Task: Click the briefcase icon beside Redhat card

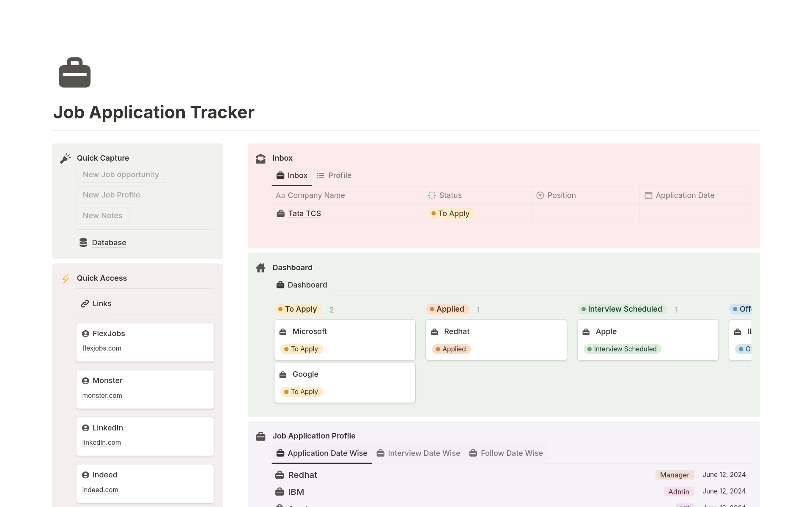Action: [x=435, y=332]
